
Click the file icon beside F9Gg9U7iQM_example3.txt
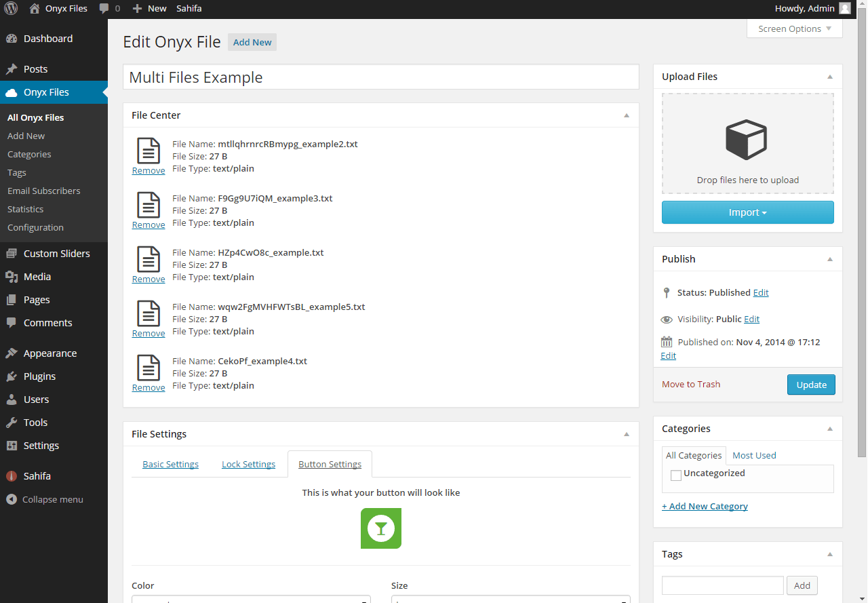[149, 206]
